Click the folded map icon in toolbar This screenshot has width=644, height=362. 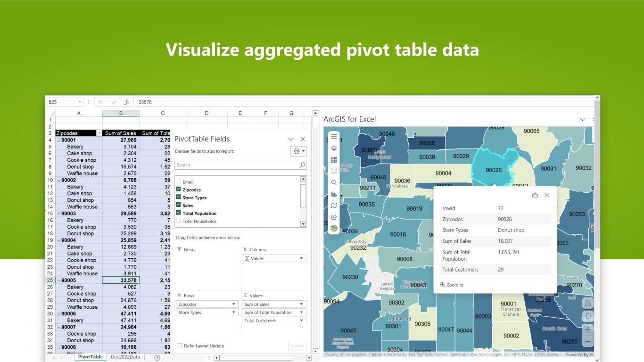334,206
